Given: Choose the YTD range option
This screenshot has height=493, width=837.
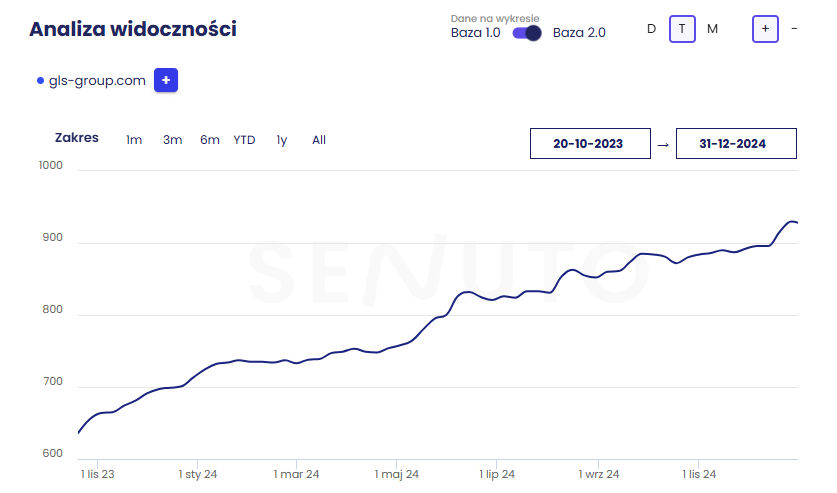Looking at the screenshot, I should (x=244, y=140).
